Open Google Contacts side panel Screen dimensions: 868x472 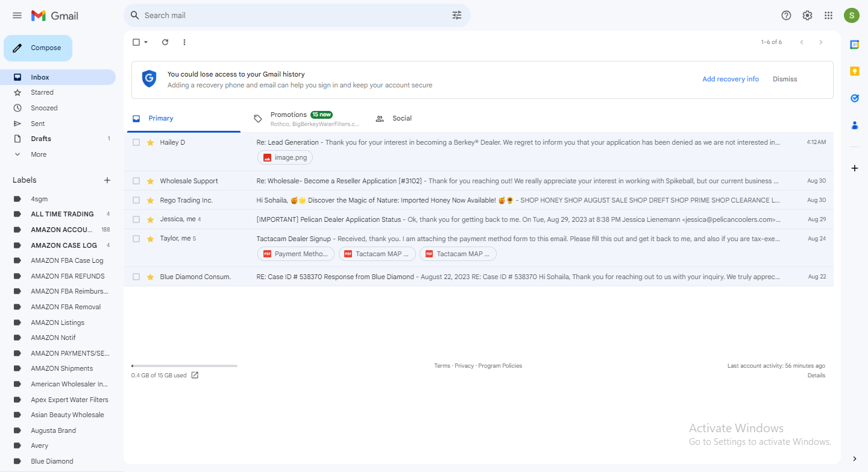click(854, 125)
